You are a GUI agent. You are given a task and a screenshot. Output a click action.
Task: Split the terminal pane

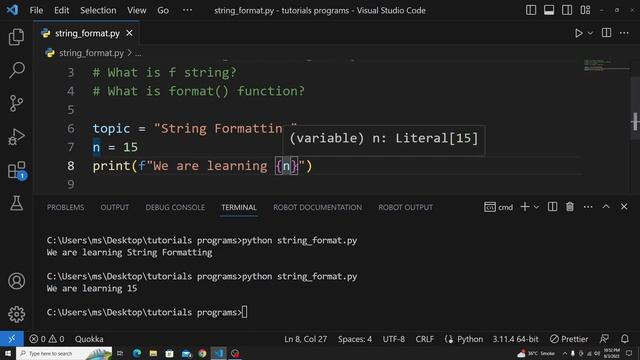point(552,207)
